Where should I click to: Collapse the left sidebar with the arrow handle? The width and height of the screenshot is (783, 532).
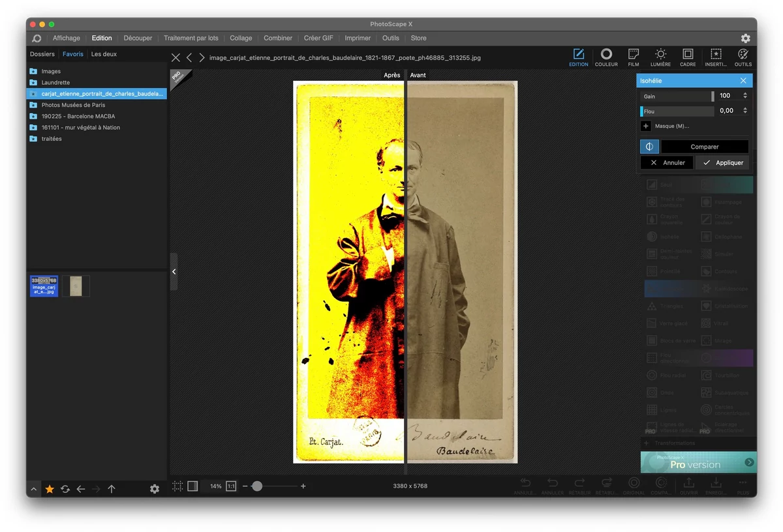click(x=174, y=271)
